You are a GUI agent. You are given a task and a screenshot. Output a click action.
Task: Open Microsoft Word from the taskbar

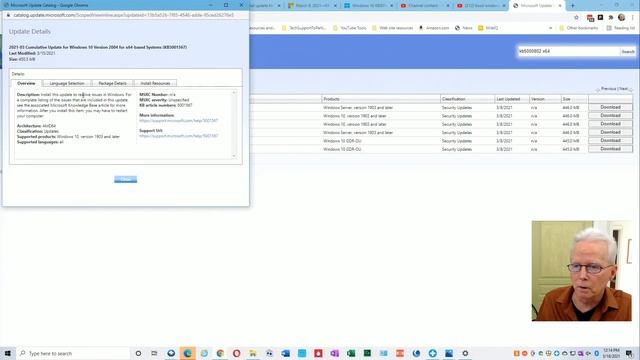[285, 353]
